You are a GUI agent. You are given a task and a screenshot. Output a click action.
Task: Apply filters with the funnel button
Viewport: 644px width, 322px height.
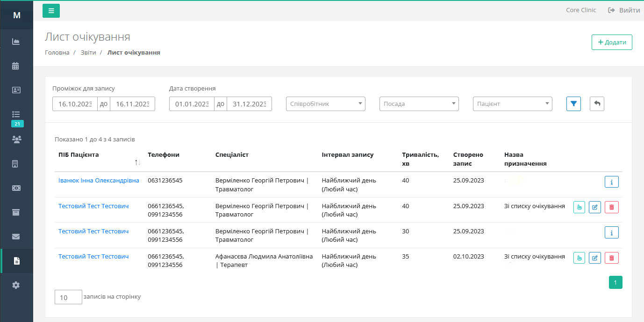tap(573, 104)
